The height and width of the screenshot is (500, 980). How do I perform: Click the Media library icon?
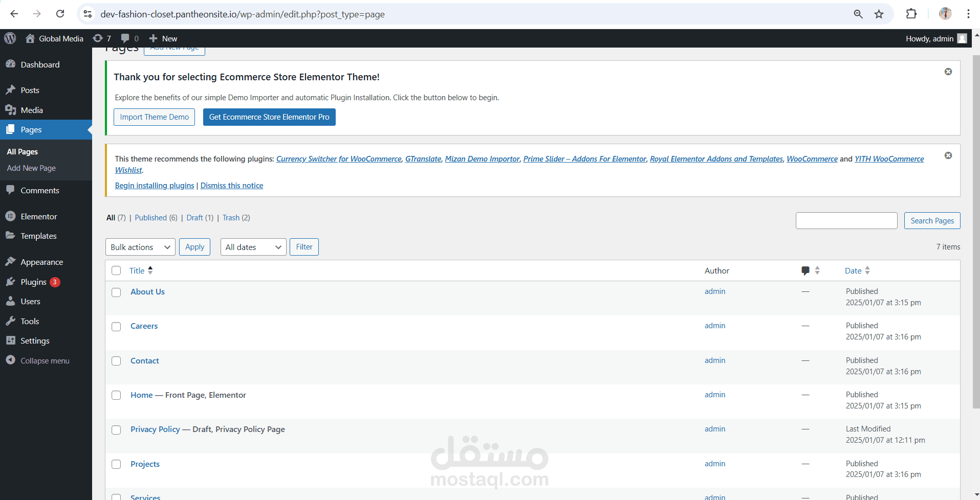[10, 110]
